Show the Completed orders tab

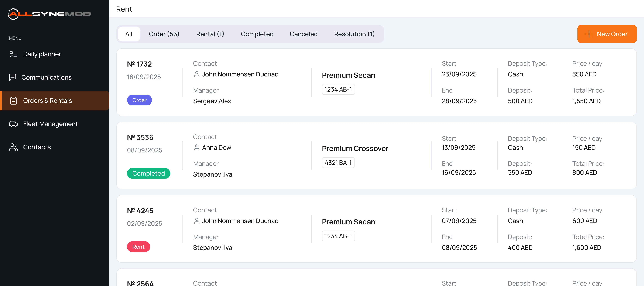tap(257, 34)
